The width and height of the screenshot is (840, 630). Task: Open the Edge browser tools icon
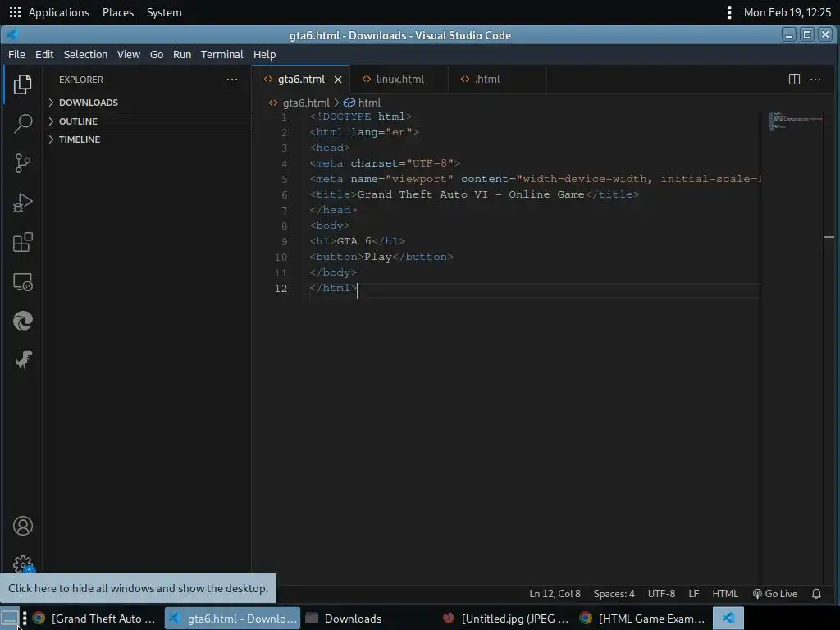coord(22,321)
